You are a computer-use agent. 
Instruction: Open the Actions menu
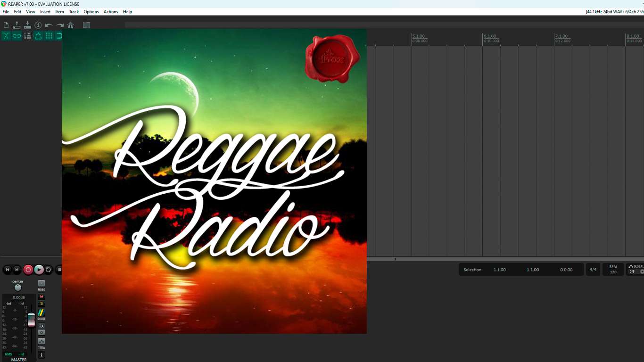pyautogui.click(x=111, y=12)
